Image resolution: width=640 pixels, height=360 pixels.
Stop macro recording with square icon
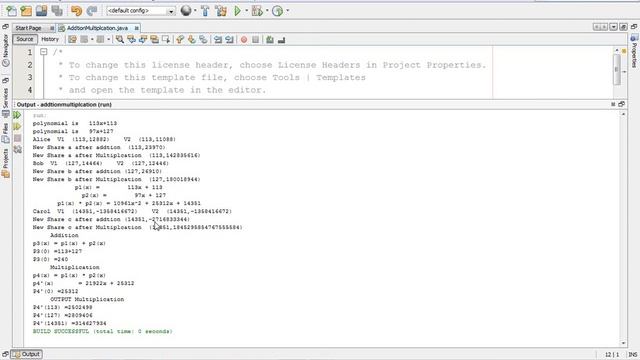click(x=256, y=40)
